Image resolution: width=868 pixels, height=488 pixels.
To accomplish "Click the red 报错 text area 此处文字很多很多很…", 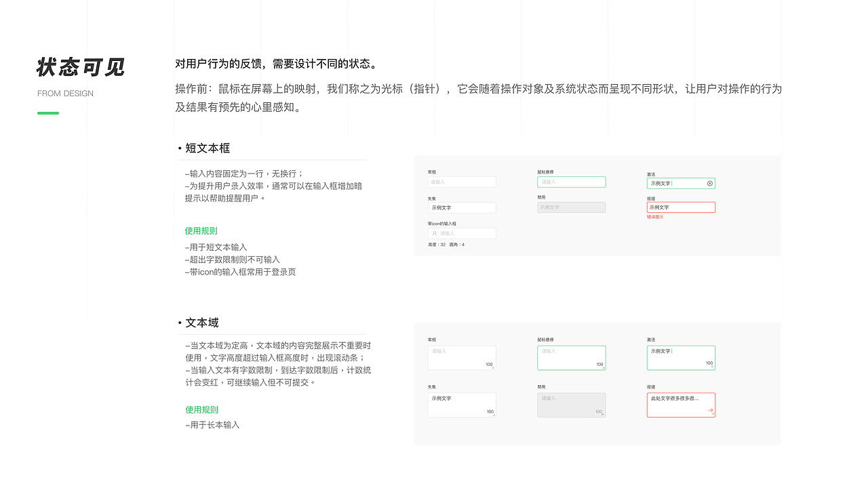I will point(681,405).
